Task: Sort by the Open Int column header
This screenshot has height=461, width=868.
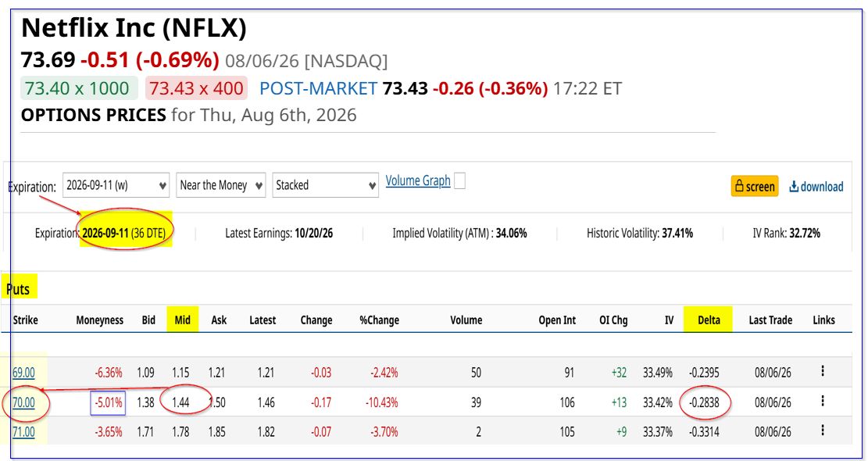Action: pos(557,320)
